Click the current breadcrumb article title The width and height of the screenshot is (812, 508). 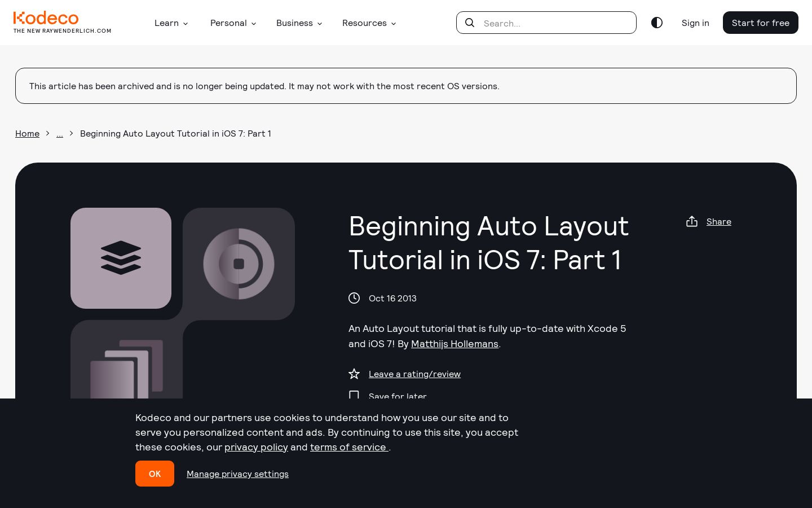coord(175,133)
